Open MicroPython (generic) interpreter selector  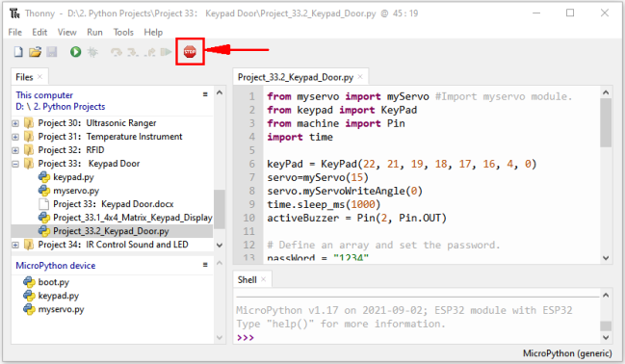pos(567,353)
